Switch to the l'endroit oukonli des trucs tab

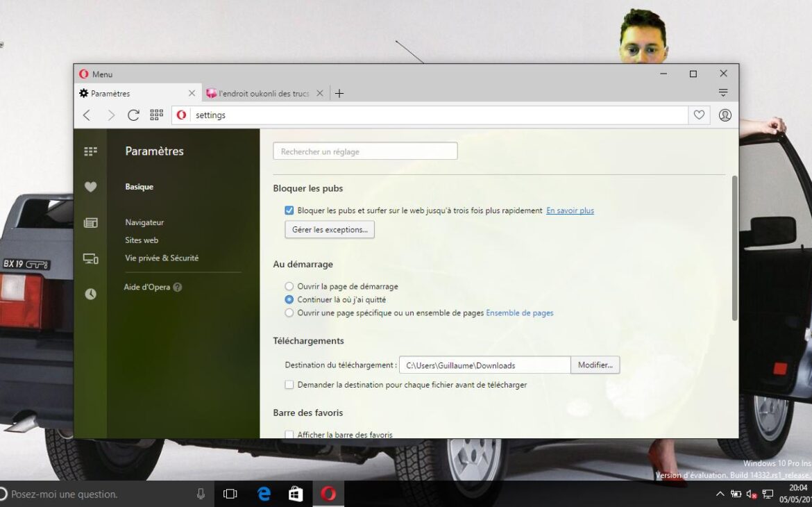click(x=260, y=92)
